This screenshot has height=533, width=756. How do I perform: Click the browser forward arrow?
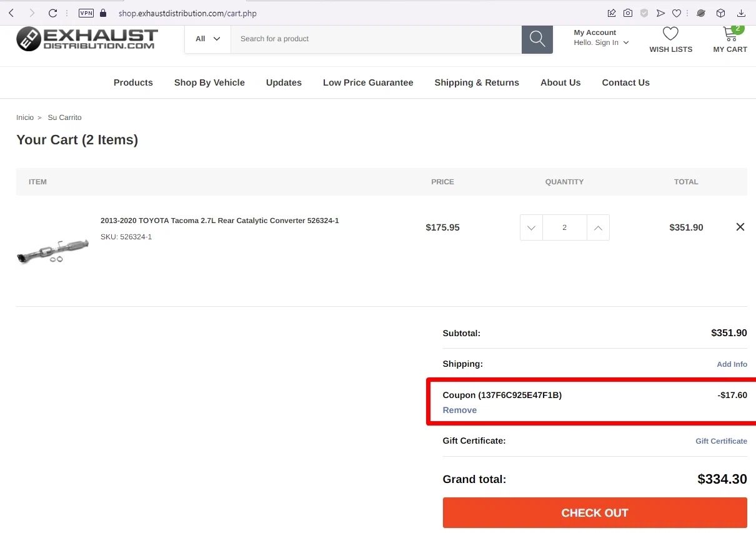coord(32,13)
